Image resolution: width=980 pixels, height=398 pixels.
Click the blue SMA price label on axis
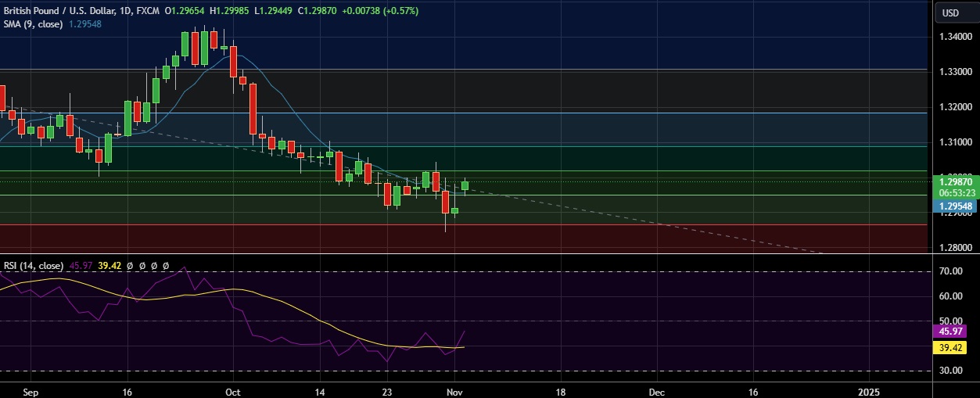(x=956, y=206)
